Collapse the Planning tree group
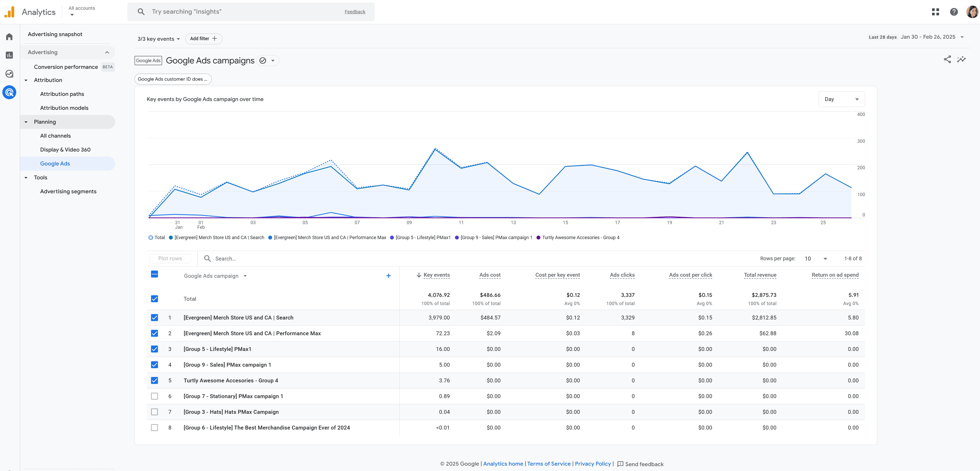This screenshot has width=980, height=471. 26,122
